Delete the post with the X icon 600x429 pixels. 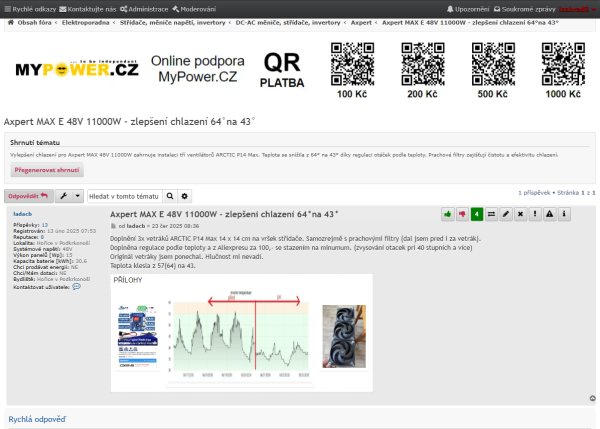[520, 214]
